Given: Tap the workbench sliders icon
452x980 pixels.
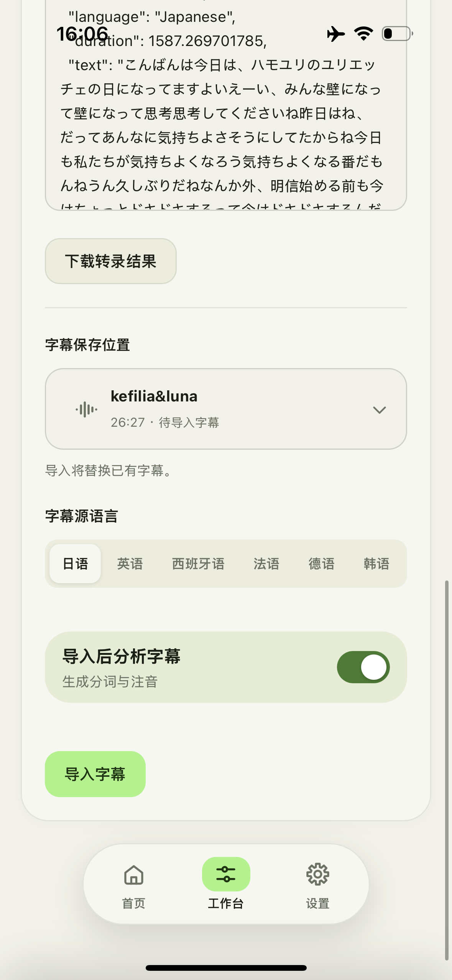Looking at the screenshot, I should pos(226,874).
